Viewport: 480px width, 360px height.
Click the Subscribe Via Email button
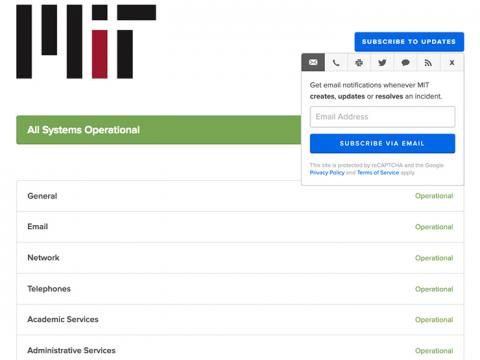pos(382,144)
